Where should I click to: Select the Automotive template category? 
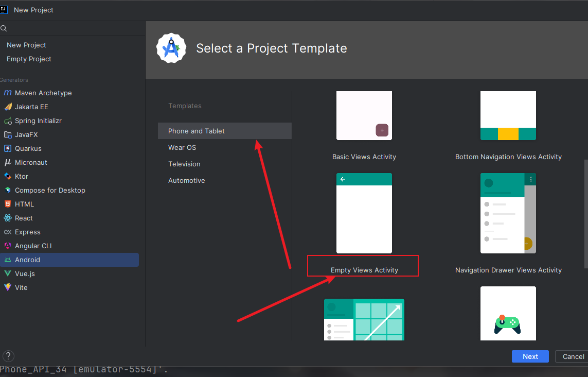[225, 181]
